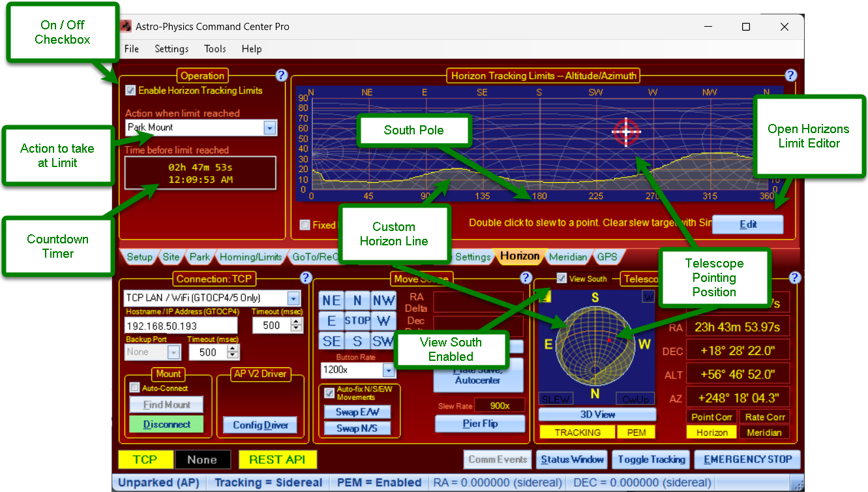Move scope in the NW direction
The width and height of the screenshot is (868, 492).
click(x=383, y=301)
